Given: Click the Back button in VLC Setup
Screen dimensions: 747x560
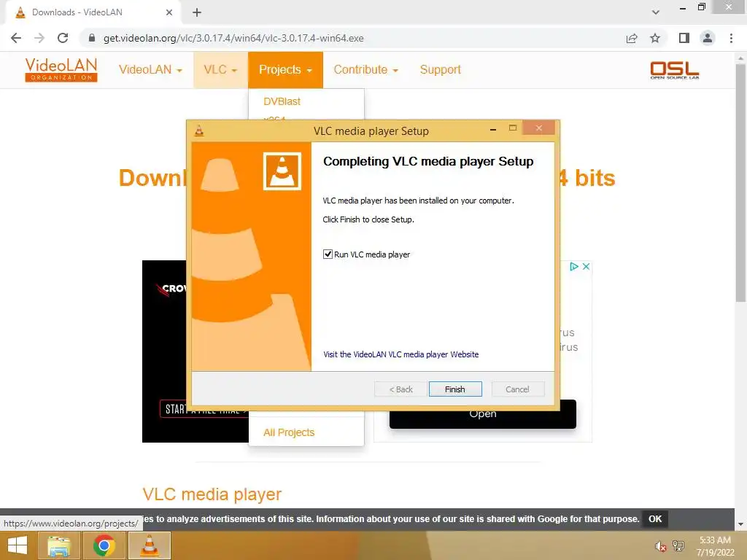Looking at the screenshot, I should (400, 389).
